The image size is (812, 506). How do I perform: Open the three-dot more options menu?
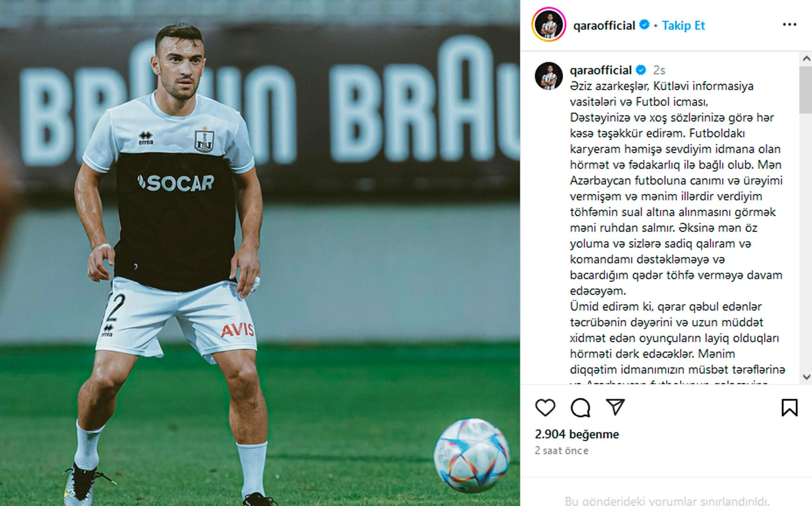789,25
